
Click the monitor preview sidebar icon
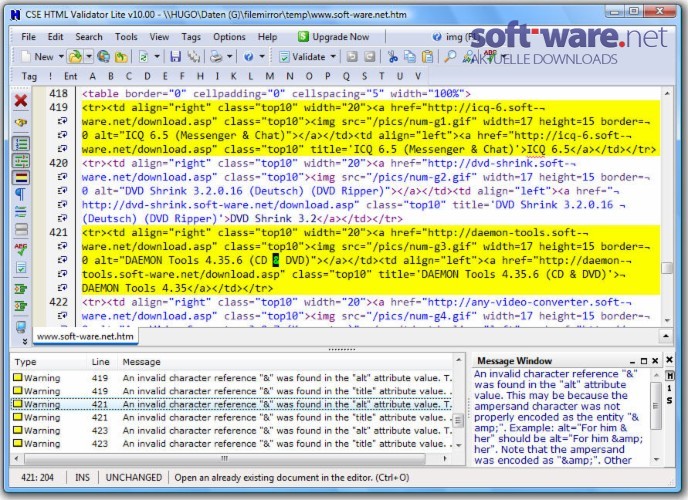(x=21, y=327)
